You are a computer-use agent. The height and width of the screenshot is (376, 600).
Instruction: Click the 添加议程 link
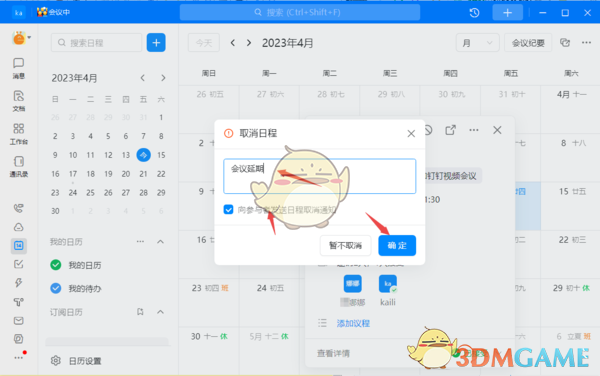pos(353,323)
